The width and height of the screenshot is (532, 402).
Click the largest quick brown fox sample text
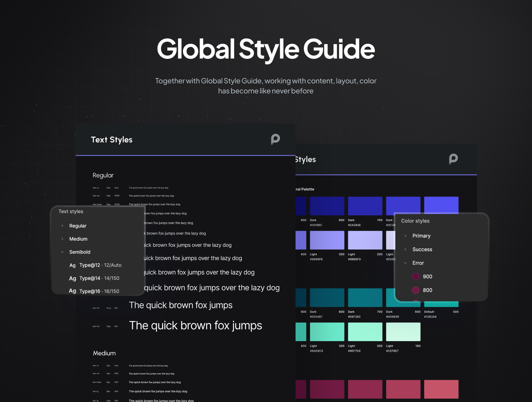pos(196,326)
